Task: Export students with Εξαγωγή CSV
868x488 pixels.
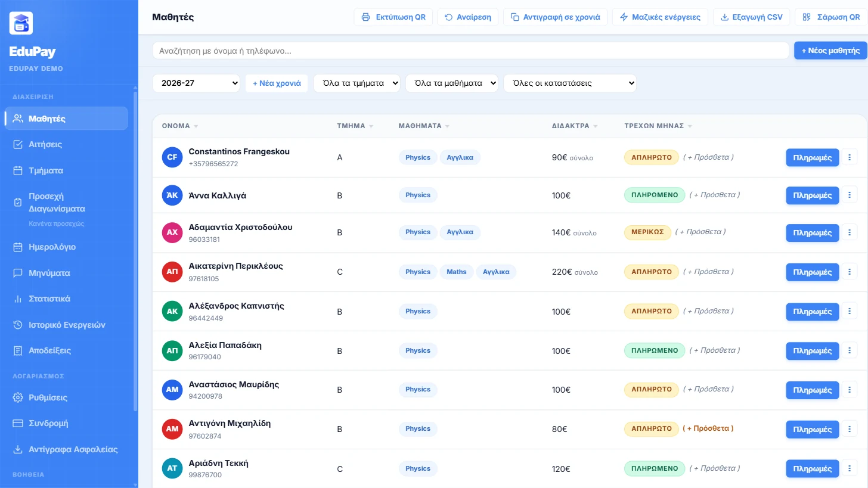Action: (x=752, y=17)
